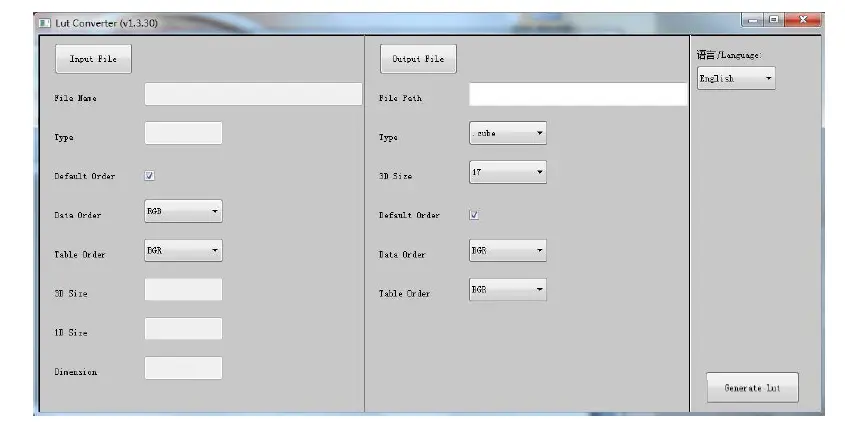Minimize the Lut Converter window
The image size is (845, 434).
[753, 20]
